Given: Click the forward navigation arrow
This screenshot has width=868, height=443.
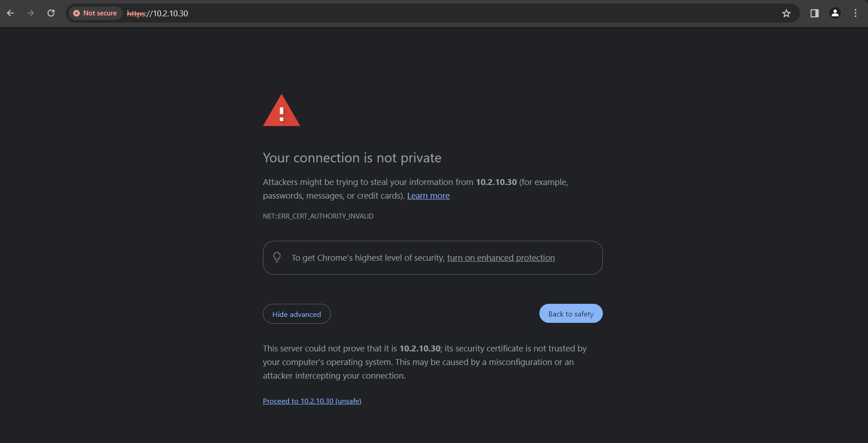Looking at the screenshot, I should 30,13.
